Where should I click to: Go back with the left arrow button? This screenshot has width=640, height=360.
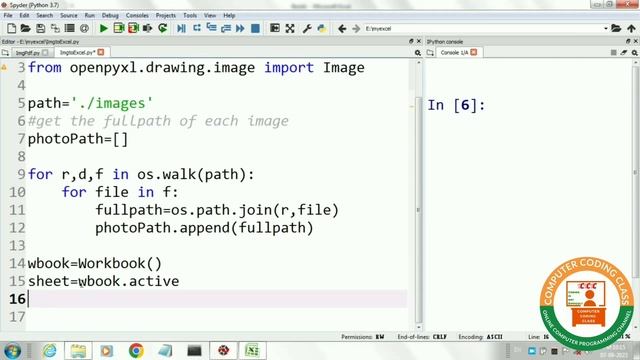[x=342, y=28]
